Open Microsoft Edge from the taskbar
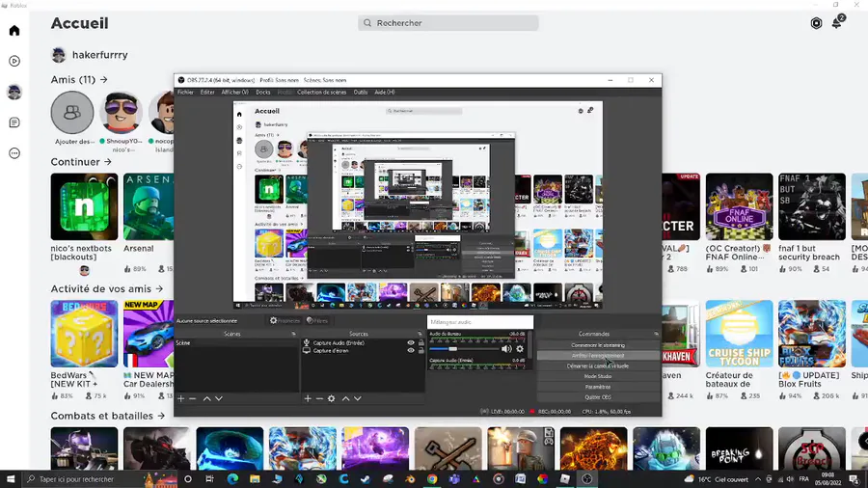Screen dimensions: 868x488 (x=232, y=479)
